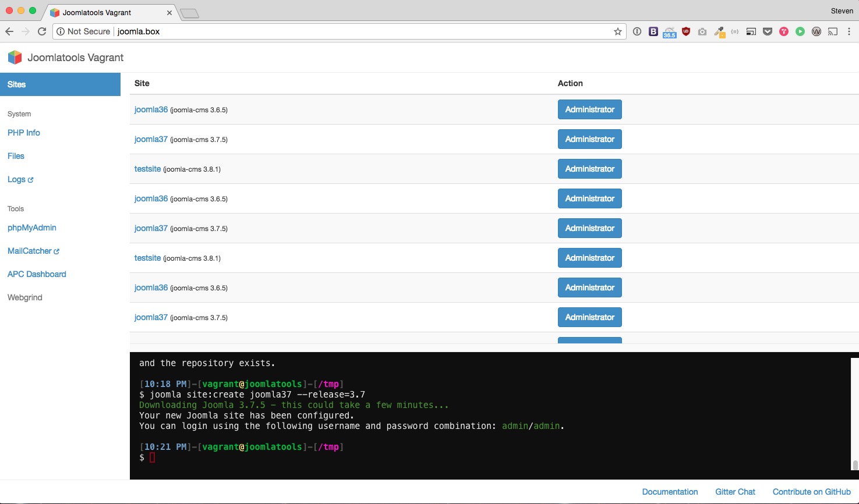Open the Gitter Chat footer link

[x=735, y=492]
